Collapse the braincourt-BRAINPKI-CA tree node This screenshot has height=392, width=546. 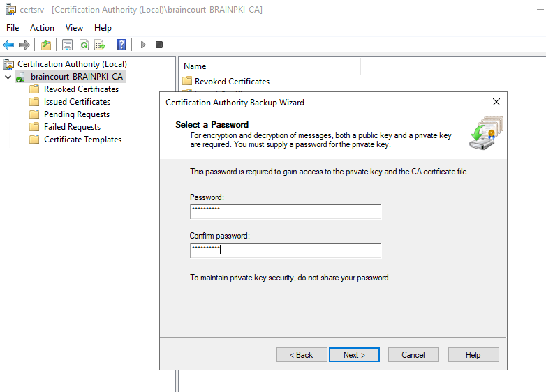point(8,77)
